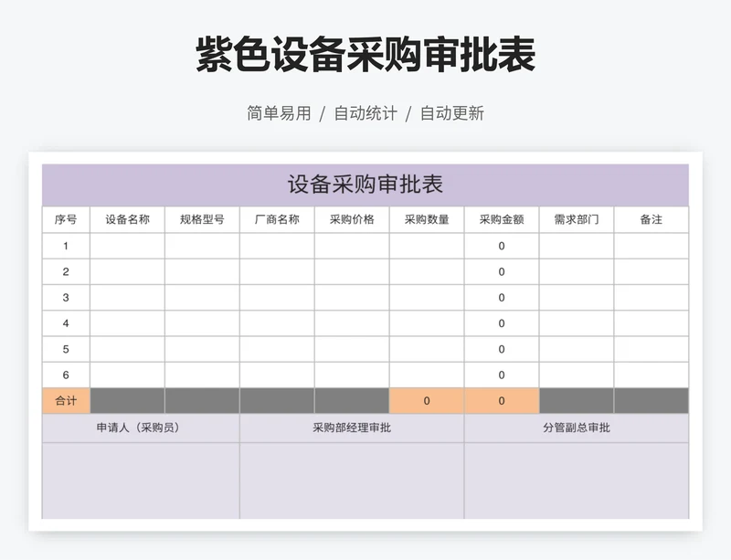Select the 序号 header cell
731x560 pixels.
pos(66,219)
